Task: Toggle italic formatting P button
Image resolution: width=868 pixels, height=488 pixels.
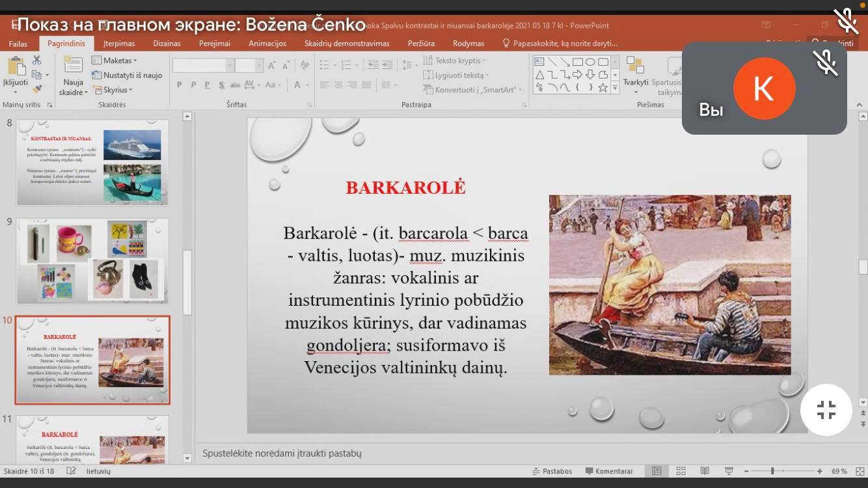Action: (193, 85)
